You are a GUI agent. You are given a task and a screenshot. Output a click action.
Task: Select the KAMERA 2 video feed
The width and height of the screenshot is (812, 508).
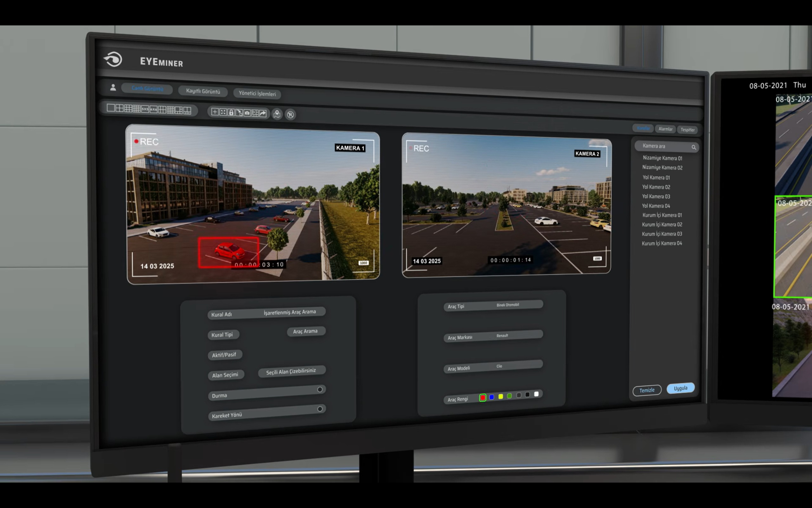[506, 205]
